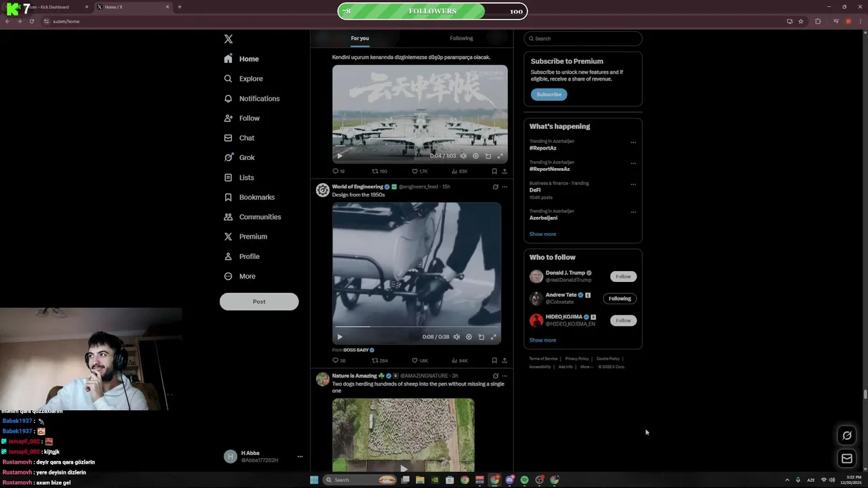The width and height of the screenshot is (868, 488).
Task: Open Grok from the sidebar
Action: point(239,157)
